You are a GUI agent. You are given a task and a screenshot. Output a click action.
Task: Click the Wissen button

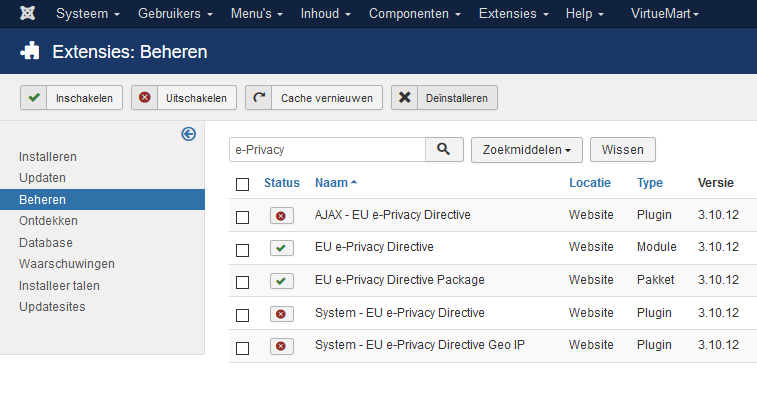point(623,150)
